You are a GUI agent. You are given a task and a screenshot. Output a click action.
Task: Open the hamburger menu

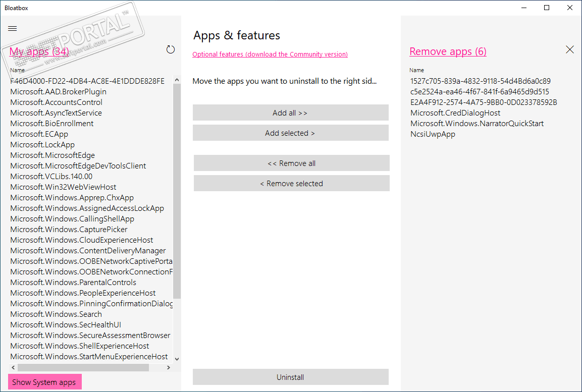[x=12, y=29]
